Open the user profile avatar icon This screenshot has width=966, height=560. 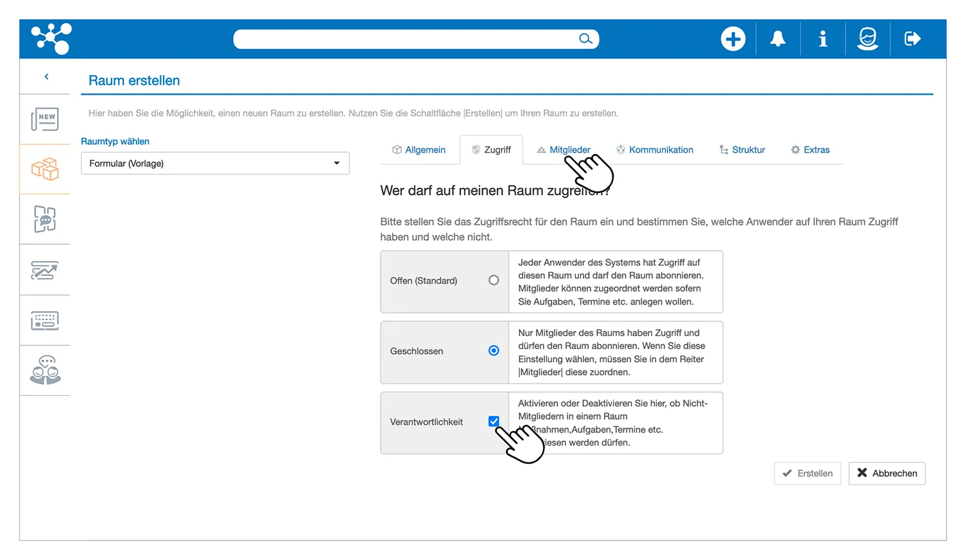click(867, 39)
